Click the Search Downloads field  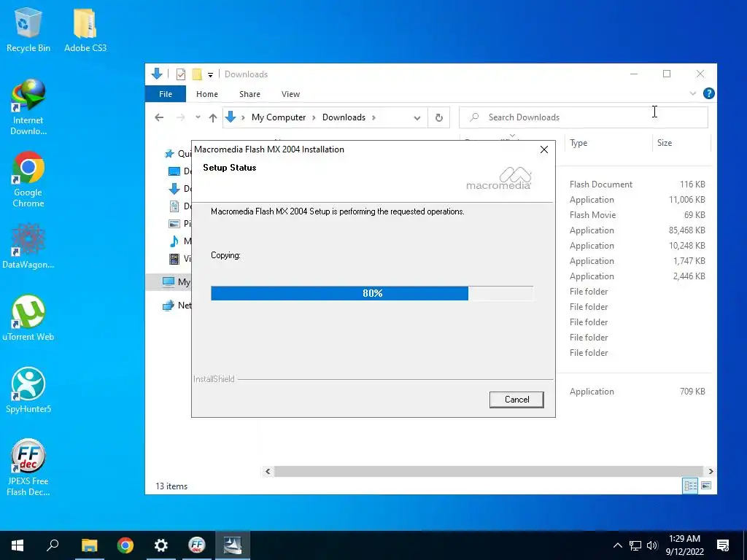[x=583, y=117]
